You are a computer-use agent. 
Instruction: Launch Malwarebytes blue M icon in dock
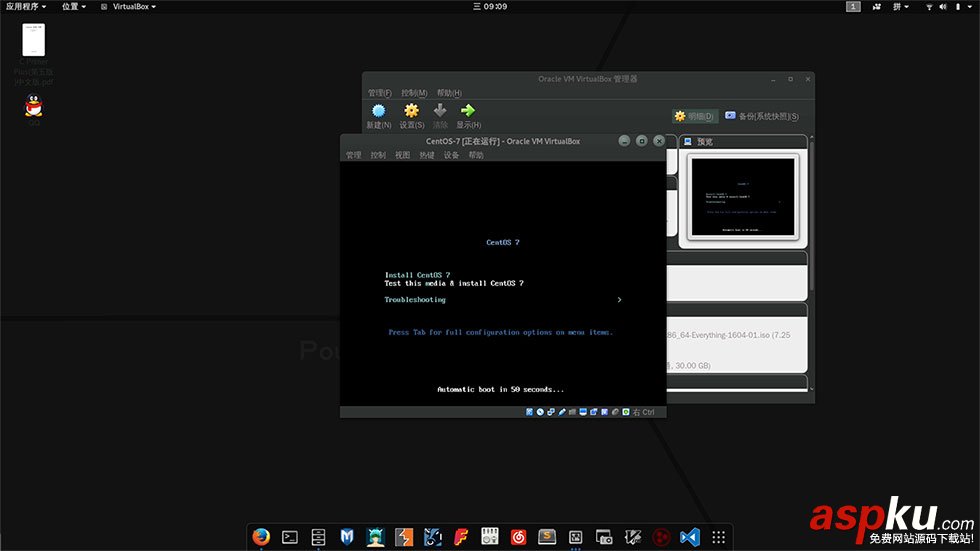347,537
